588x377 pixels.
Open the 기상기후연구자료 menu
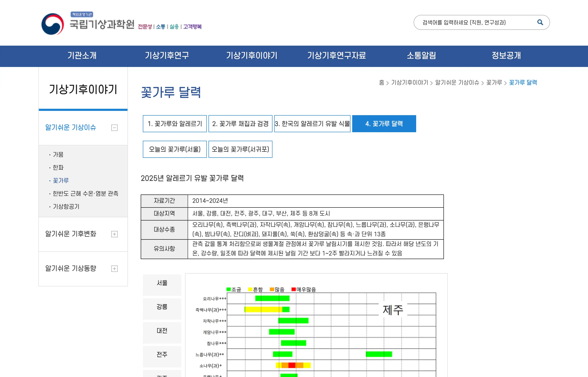pos(336,56)
